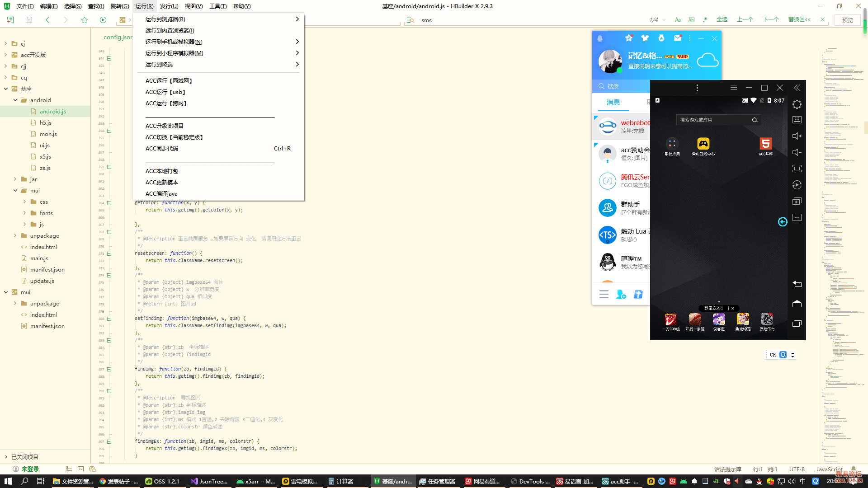Image resolution: width=868 pixels, height=488 pixels.
Task: Click the emulator volume up icon
Action: pyautogui.click(x=797, y=136)
